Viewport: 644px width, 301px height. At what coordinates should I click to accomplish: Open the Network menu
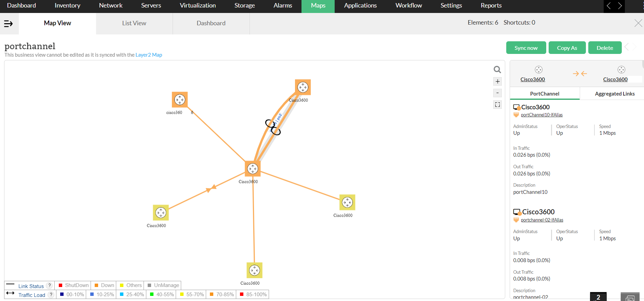point(111,5)
